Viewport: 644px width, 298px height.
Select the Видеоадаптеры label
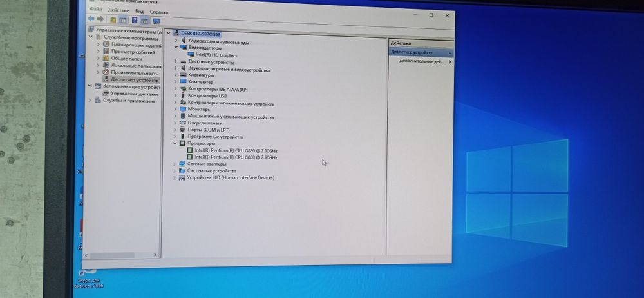click(x=205, y=48)
